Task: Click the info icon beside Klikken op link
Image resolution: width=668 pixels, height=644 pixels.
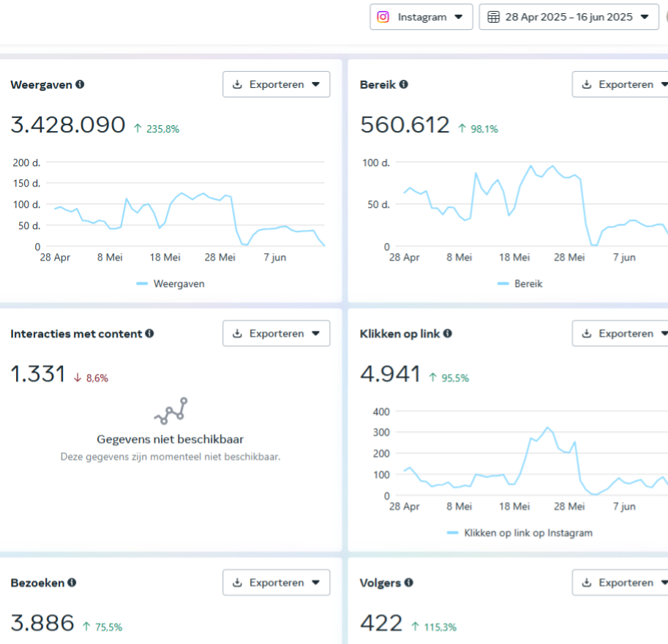Action: click(x=447, y=333)
